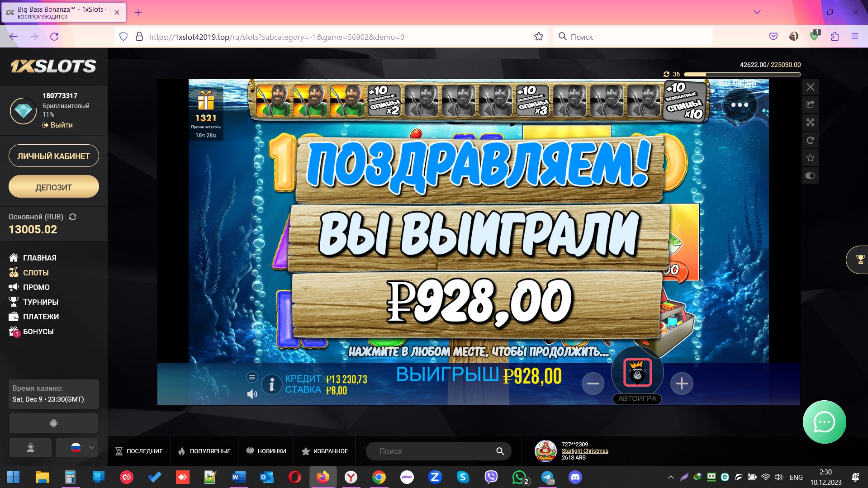
Task: Expand the game to fullscreen mode
Action: [x=810, y=122]
